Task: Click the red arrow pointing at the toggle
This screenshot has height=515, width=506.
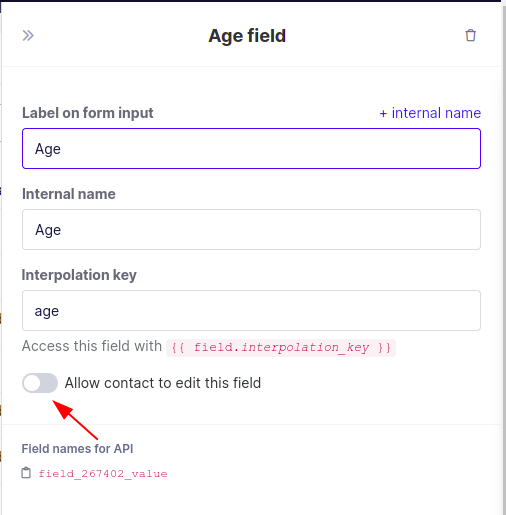Action: [75, 420]
